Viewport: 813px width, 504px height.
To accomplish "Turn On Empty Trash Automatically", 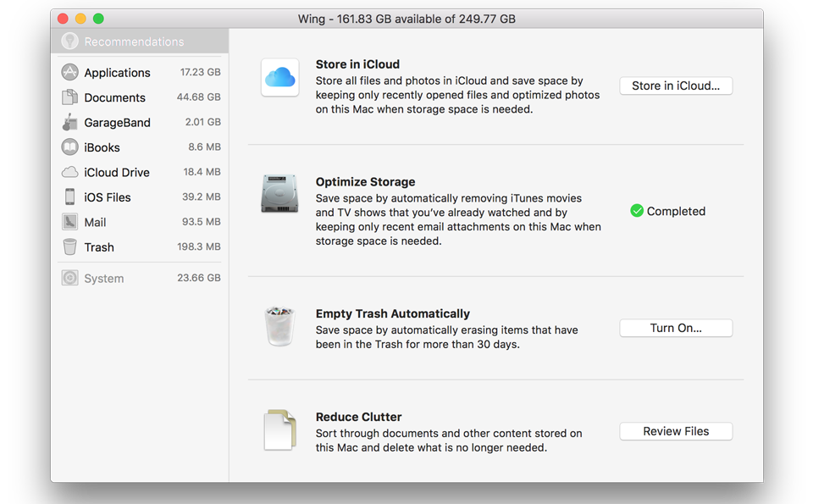I will tap(675, 328).
